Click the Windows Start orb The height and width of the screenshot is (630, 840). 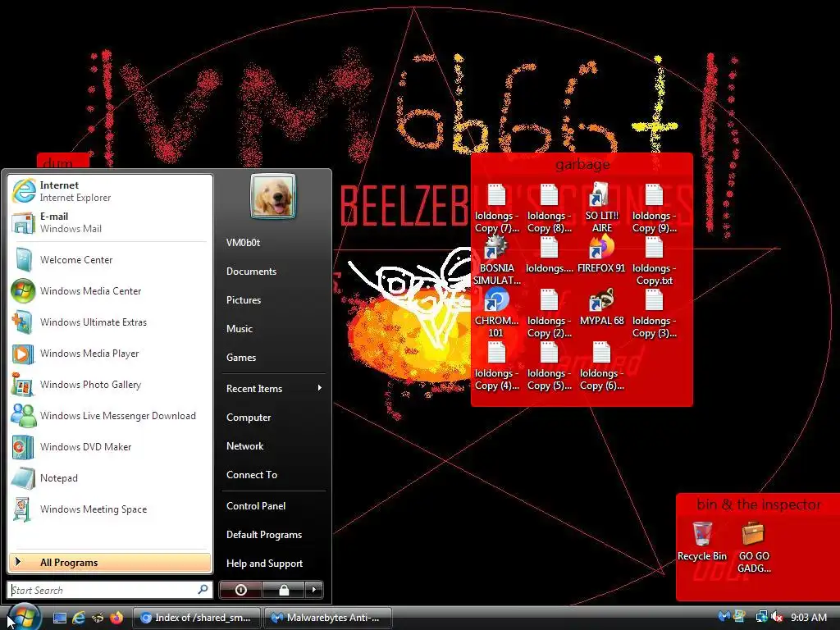24,617
